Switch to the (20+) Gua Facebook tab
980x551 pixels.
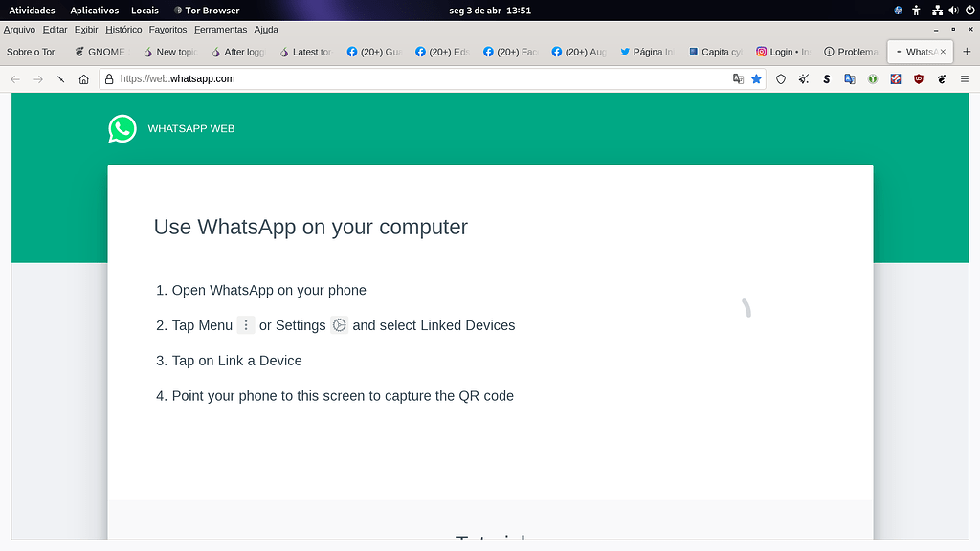click(x=375, y=52)
